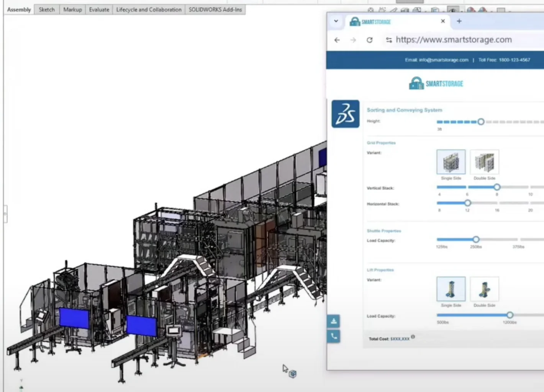Click the left blue monitor in the 3D model
This screenshot has width=544, height=392.
74,318
